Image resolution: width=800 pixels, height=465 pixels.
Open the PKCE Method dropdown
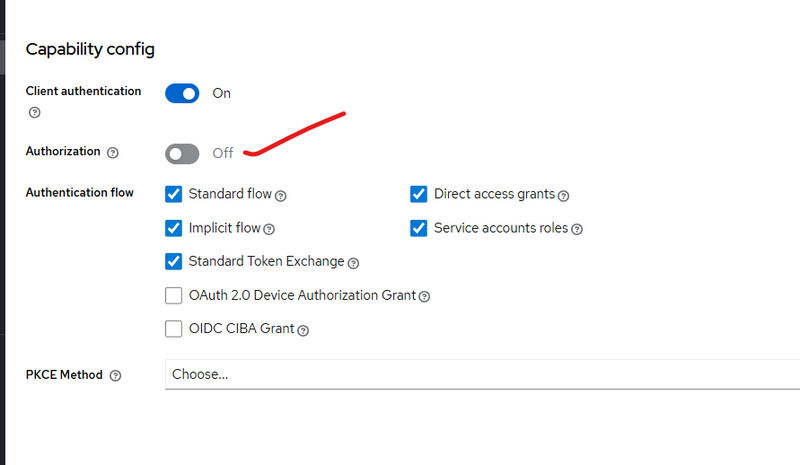pyautogui.click(x=480, y=375)
